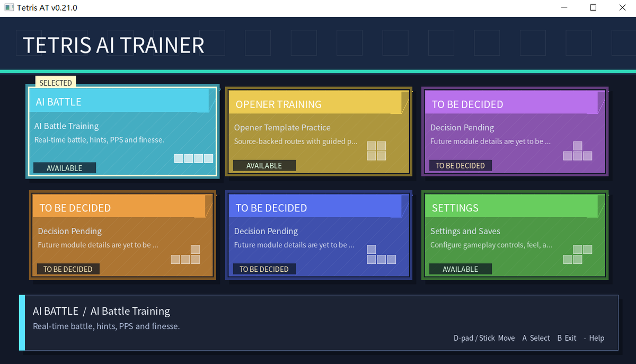Click 'Settings and Saves' subtitle
This screenshot has height=364, width=636.
(465, 231)
